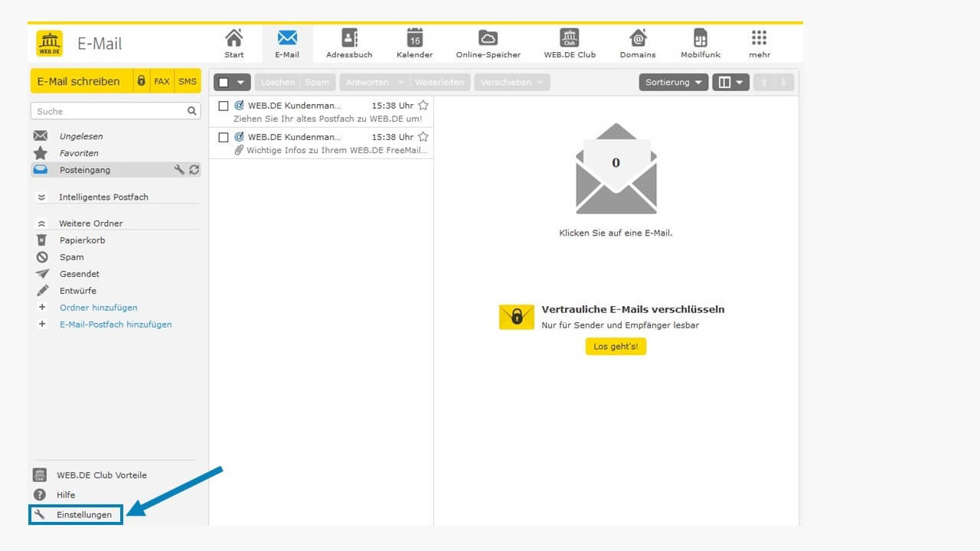Refresh the Posteingang with reload icon
Image resolution: width=980 pixels, height=551 pixels.
click(x=194, y=170)
